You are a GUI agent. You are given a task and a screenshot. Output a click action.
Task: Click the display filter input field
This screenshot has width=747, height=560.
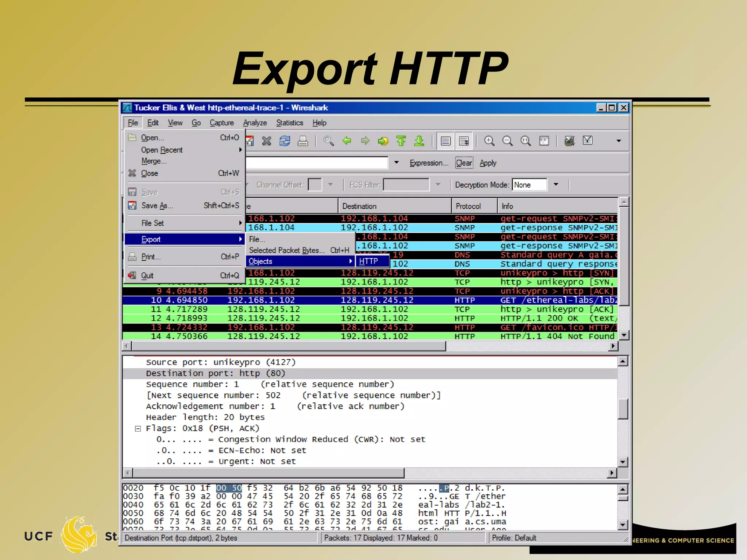click(x=317, y=163)
